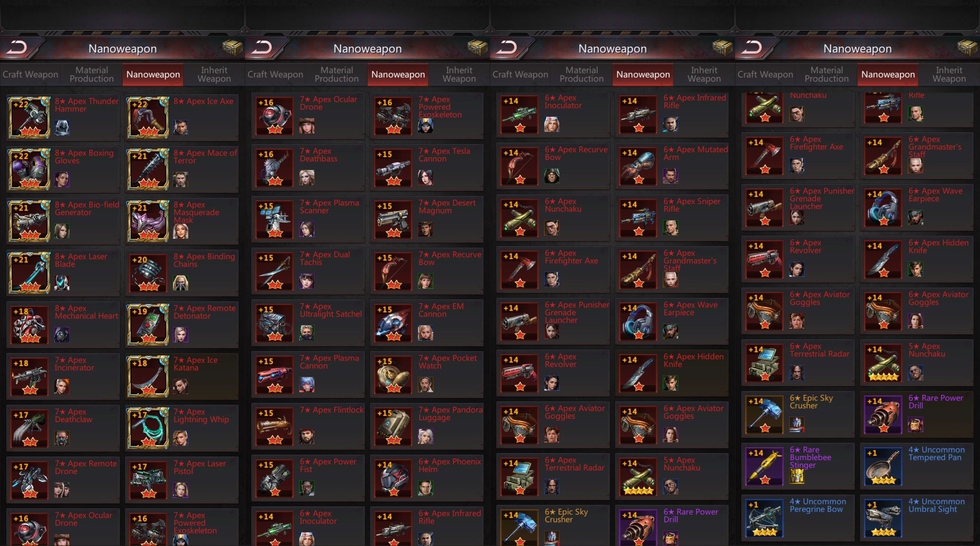This screenshot has width=980, height=546.
Task: Click the 6★ Apex Phoenix Helm icon
Action: tap(393, 479)
